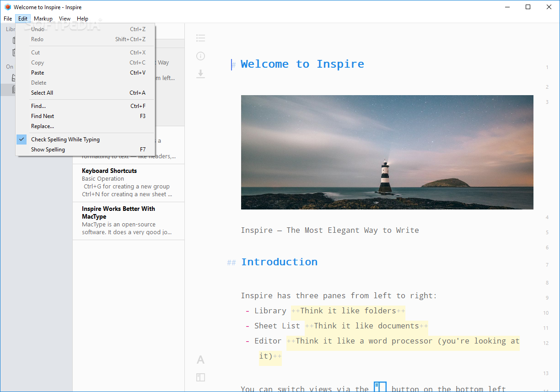Click the greyed Copy entry
Image resolution: width=560 pixels, height=392 pixels.
pyautogui.click(x=86, y=63)
